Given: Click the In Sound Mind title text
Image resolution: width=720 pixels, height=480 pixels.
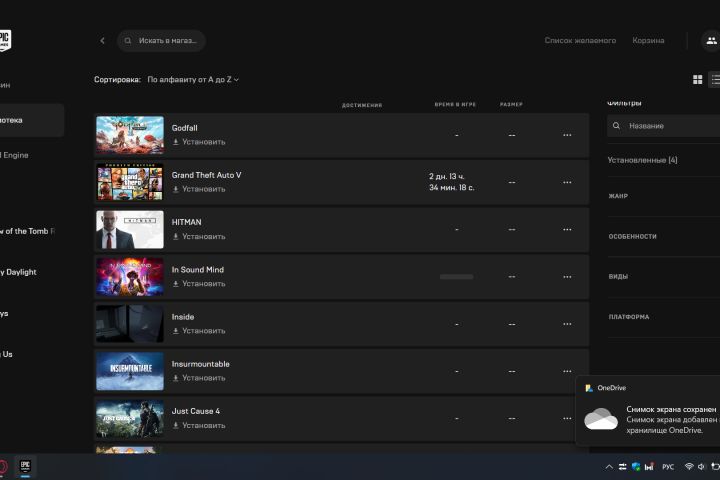Looking at the screenshot, I should [198, 270].
